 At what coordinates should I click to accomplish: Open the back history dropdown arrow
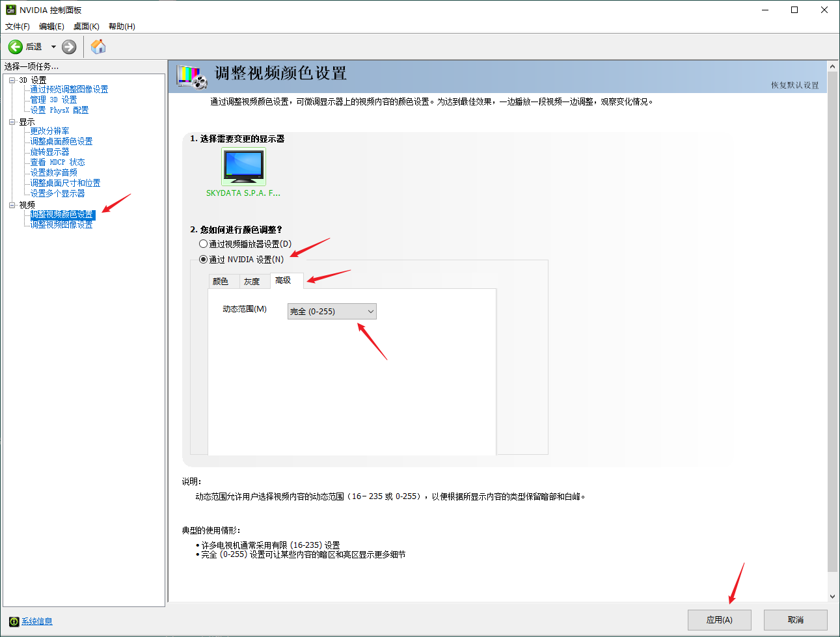click(x=53, y=47)
